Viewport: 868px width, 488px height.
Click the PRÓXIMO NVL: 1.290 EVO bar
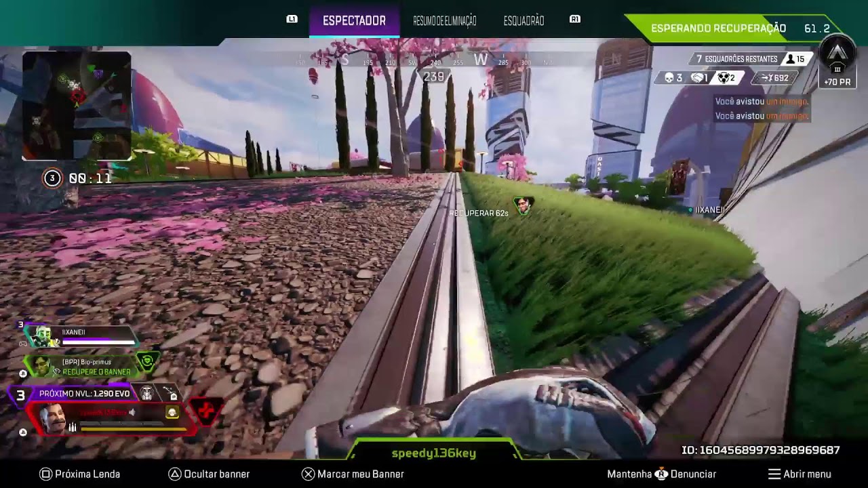84,393
